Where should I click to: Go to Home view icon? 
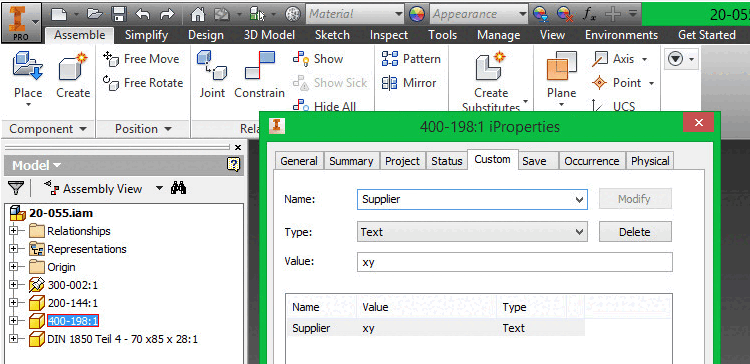coord(198,14)
